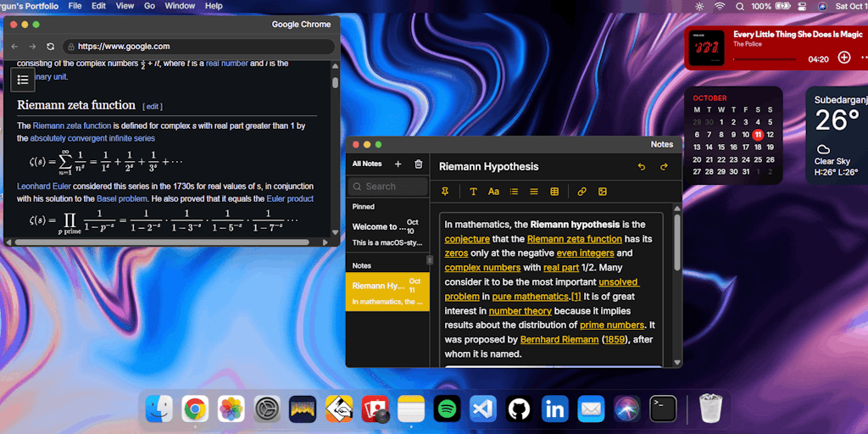This screenshot has width=868, height=434.
Task: Open the Go menu in the menu bar
Action: 149,6
